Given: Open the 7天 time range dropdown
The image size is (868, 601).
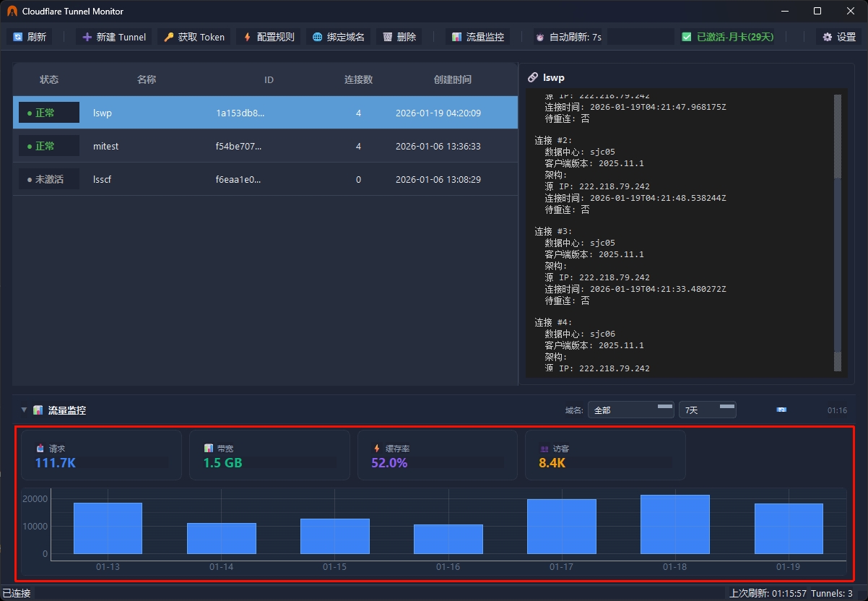Looking at the screenshot, I should 707,410.
